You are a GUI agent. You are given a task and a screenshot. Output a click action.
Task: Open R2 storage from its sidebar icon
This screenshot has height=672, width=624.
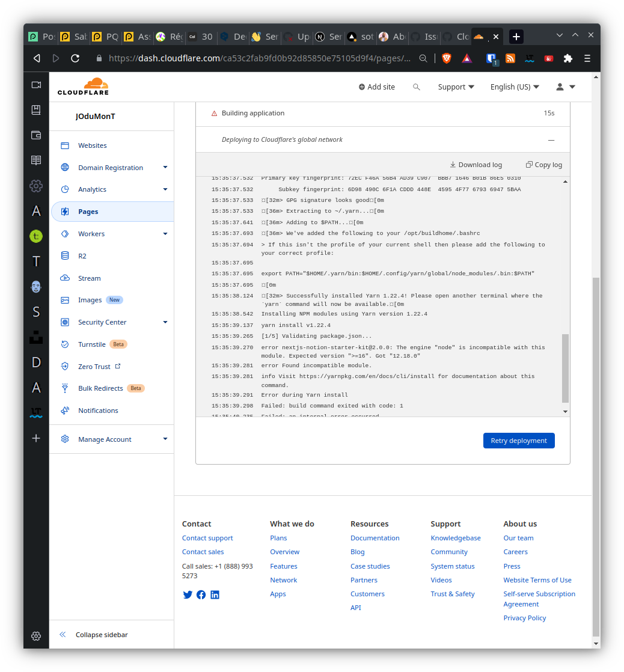pos(65,255)
